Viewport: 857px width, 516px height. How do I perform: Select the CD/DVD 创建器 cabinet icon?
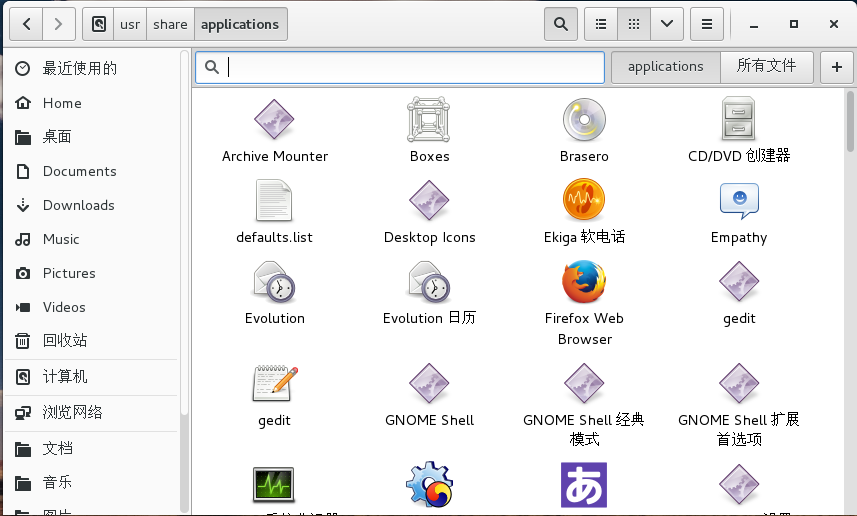coord(738,119)
